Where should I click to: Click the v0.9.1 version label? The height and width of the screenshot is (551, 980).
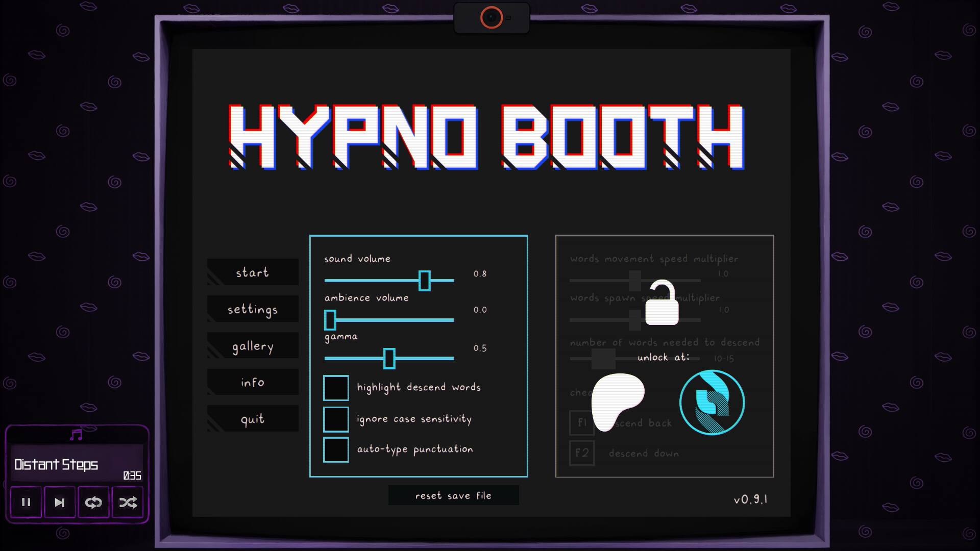pos(750,499)
